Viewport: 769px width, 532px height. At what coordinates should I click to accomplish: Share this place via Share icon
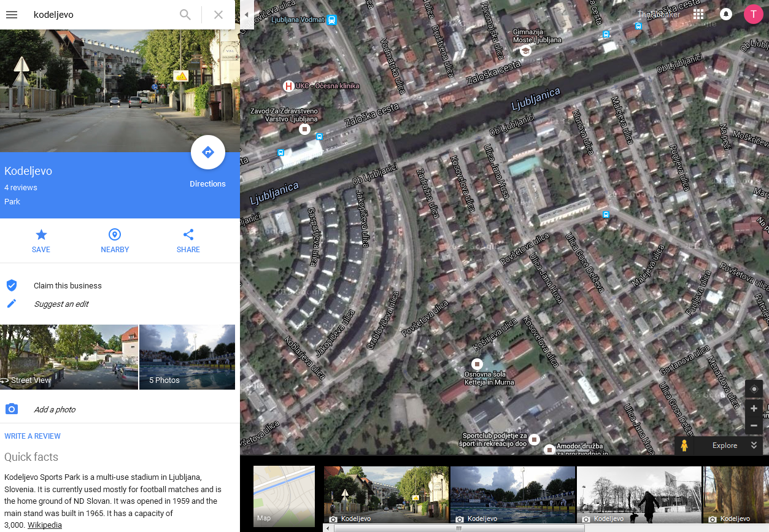coord(188,240)
